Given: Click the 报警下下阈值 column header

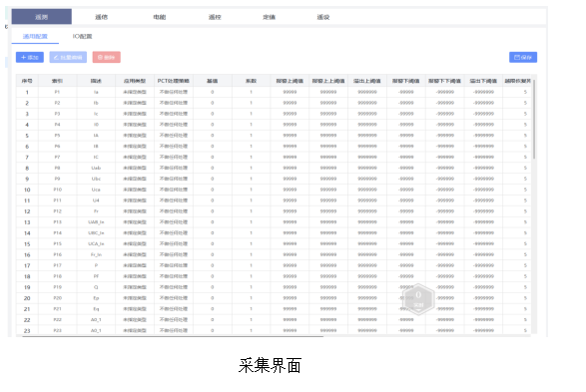Looking at the screenshot, I should 444,81.
